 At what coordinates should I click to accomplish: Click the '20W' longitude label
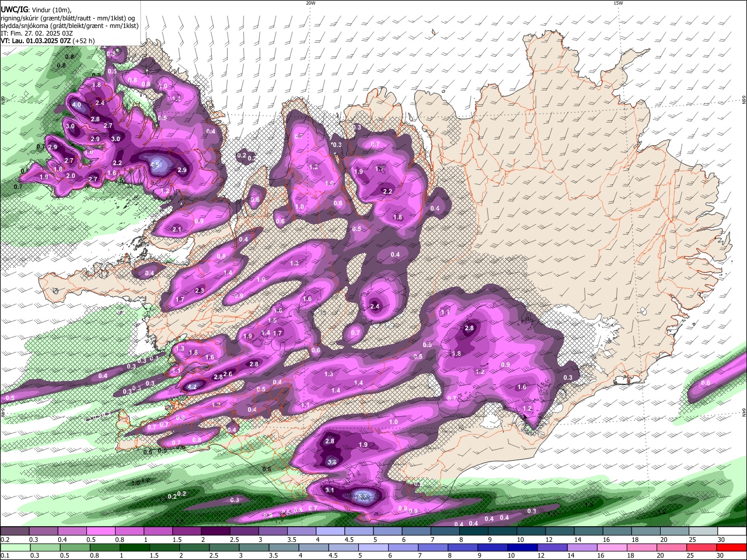(310, 3)
